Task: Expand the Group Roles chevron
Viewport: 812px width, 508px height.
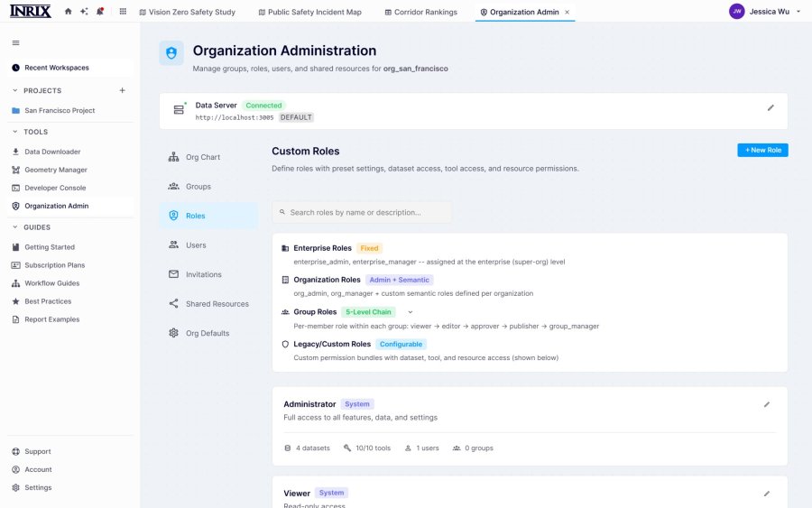Action: (411, 312)
